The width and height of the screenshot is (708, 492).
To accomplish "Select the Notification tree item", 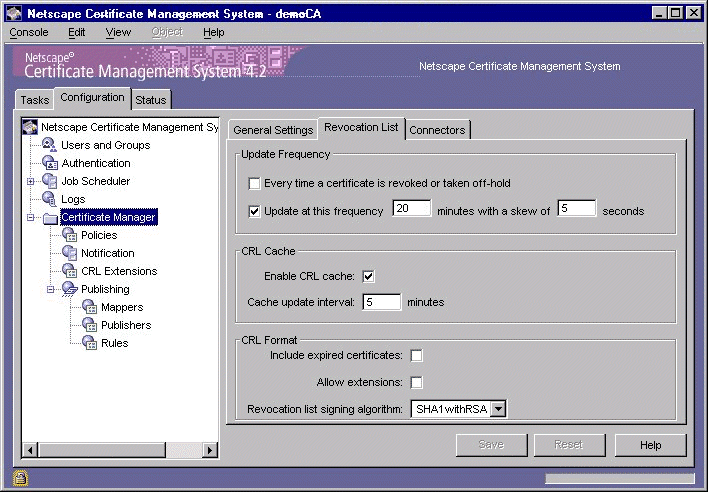I will (x=107, y=253).
